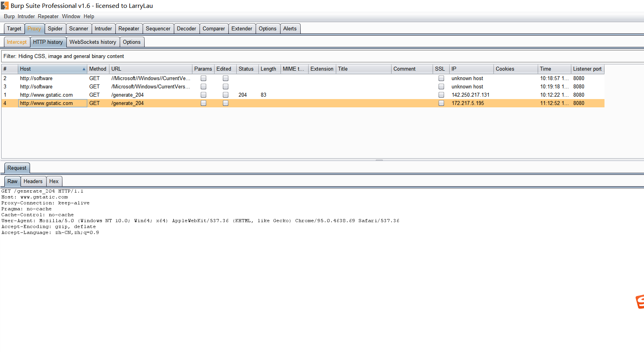Open the WebSockets history sub-tab
This screenshot has height=352, width=644.
pyautogui.click(x=93, y=42)
